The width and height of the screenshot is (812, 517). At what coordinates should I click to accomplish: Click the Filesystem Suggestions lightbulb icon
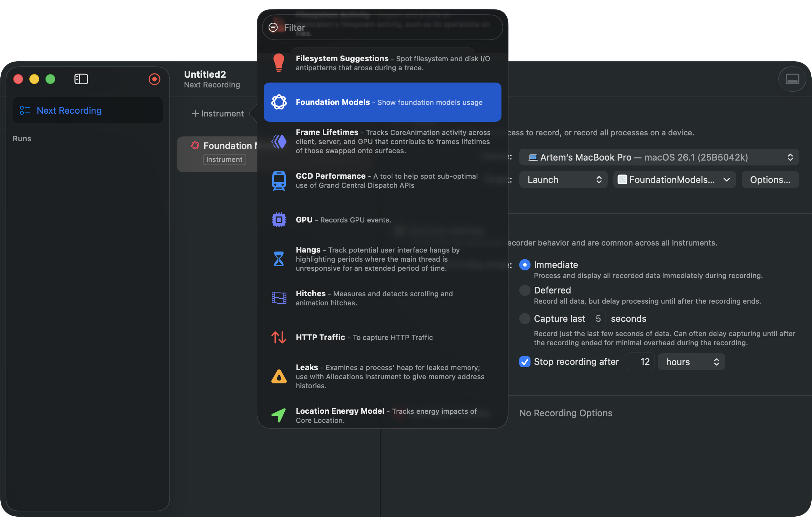point(279,63)
